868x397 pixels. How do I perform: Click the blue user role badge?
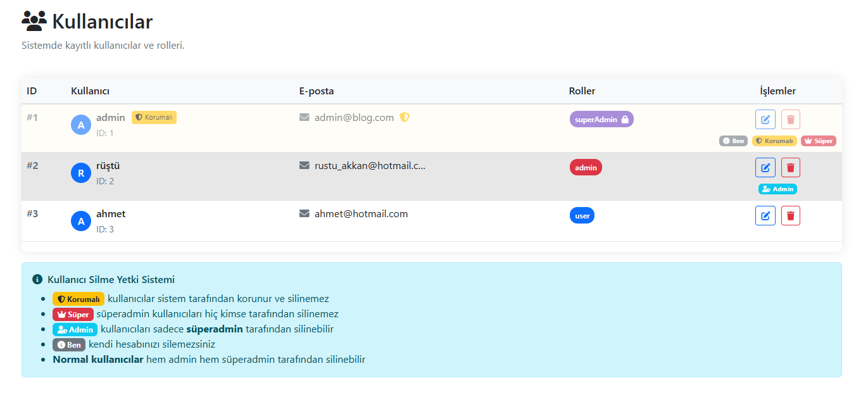tap(582, 215)
